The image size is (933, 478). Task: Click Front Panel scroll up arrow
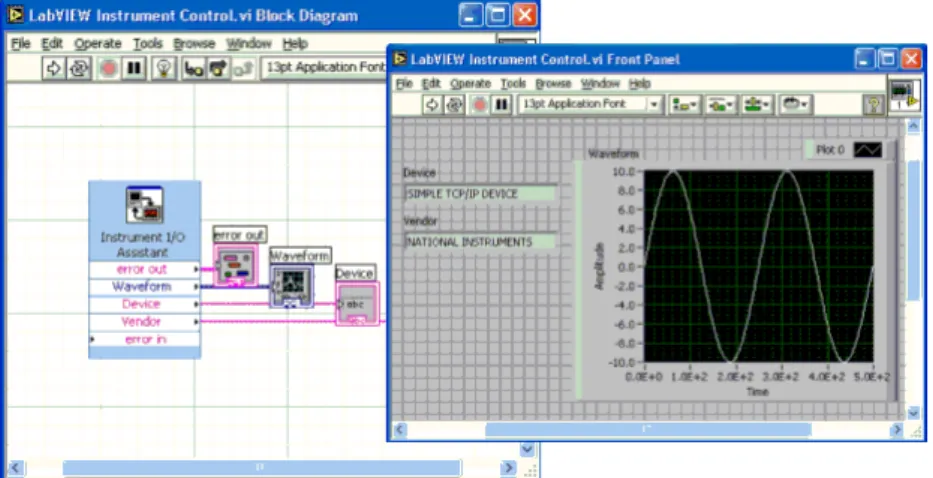click(x=913, y=124)
